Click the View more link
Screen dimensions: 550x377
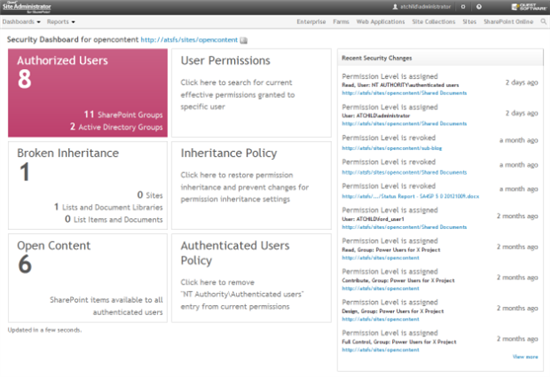(525, 357)
